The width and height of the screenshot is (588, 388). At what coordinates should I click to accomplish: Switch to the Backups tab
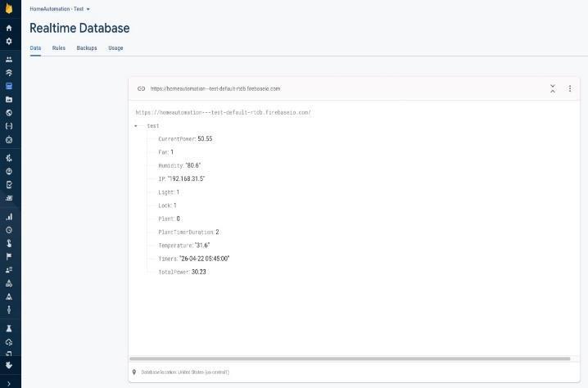[87, 48]
